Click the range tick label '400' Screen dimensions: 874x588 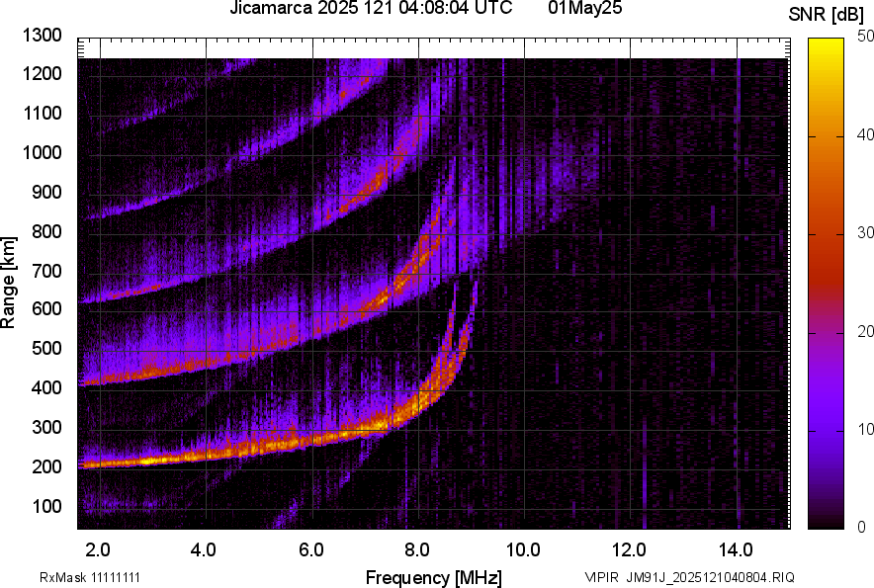(x=46, y=387)
